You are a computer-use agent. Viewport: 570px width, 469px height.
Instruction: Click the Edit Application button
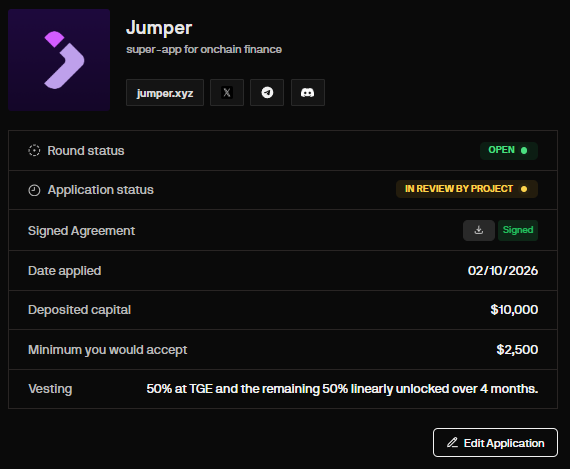(x=495, y=442)
